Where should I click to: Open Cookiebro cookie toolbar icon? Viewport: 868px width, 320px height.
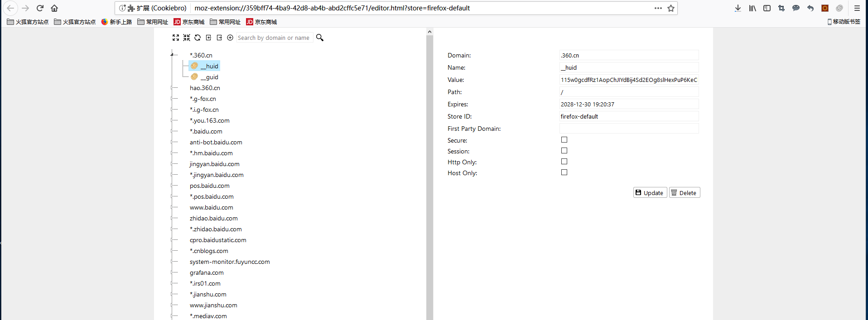pos(839,8)
